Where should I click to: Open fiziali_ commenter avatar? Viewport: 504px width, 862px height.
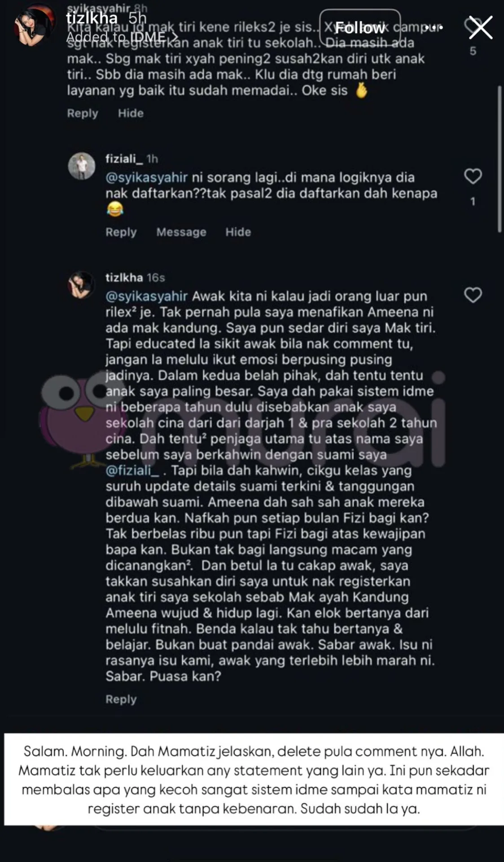pos(82,166)
